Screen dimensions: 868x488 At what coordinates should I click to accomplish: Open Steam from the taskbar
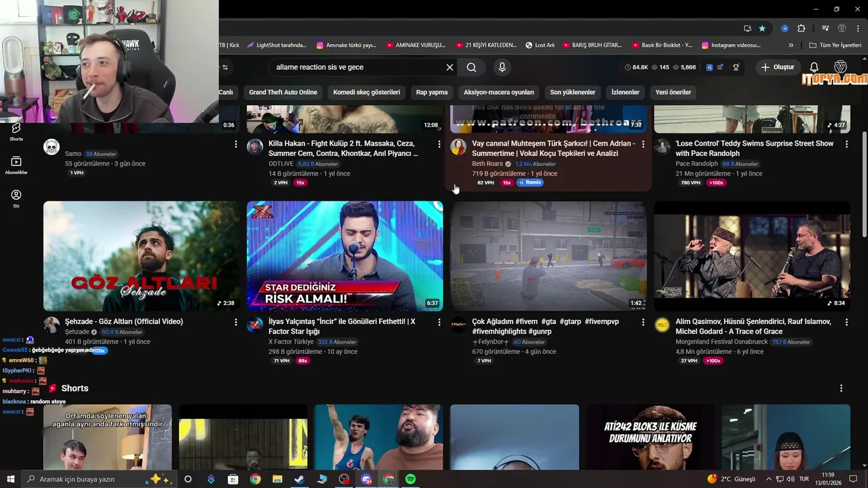tap(299, 479)
